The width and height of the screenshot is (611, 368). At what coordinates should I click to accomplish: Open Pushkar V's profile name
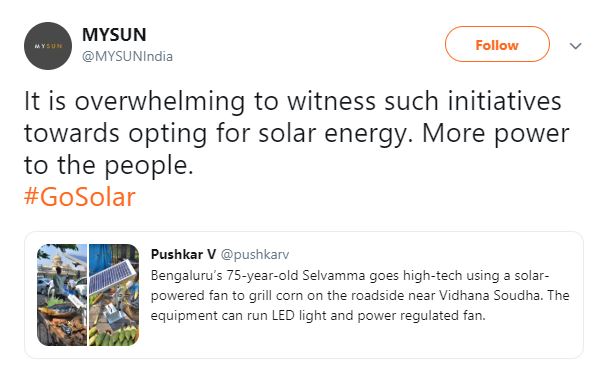coord(183,254)
